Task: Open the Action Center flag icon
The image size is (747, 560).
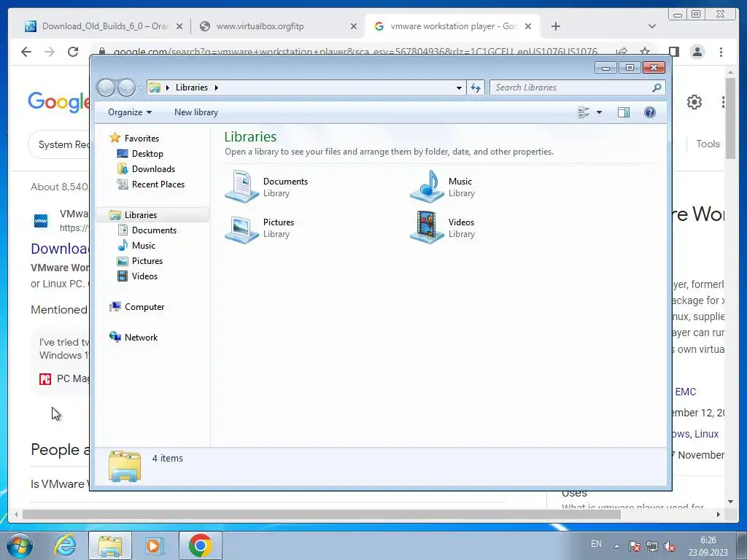Action: (x=634, y=546)
